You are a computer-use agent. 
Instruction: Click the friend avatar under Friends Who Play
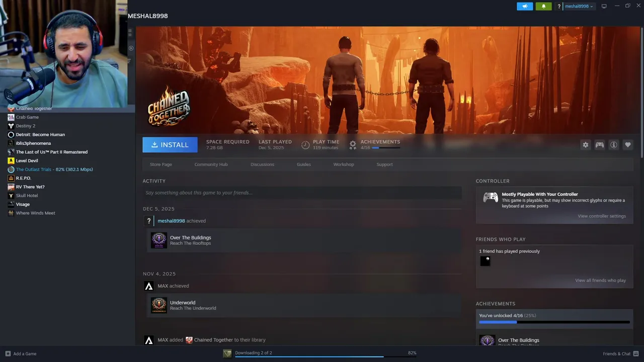pos(485,261)
